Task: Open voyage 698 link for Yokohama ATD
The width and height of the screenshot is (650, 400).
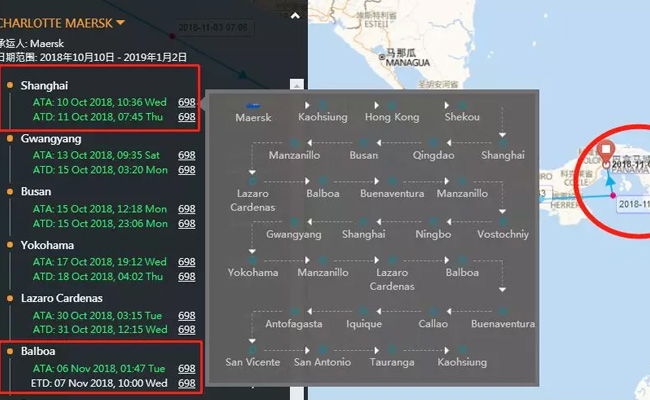Action: tap(187, 276)
